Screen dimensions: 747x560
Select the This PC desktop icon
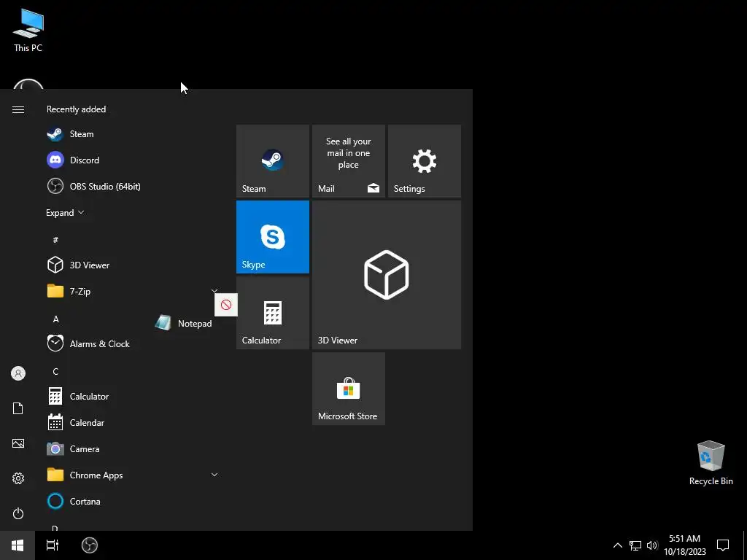(28, 29)
